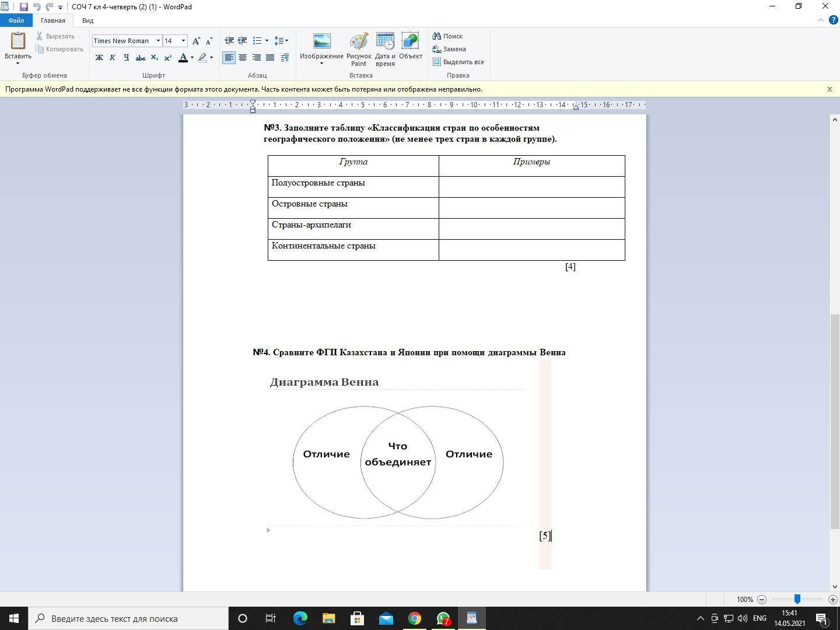Apply subscript formatting
The image size is (840, 630).
[x=154, y=57]
